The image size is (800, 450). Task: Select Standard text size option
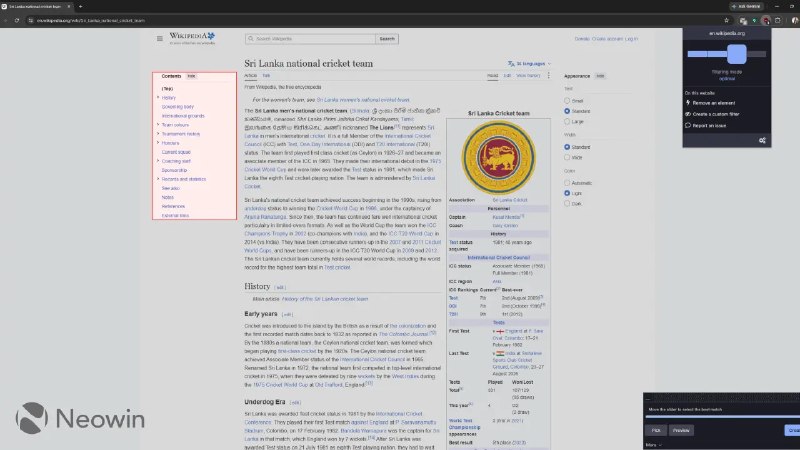pyautogui.click(x=567, y=111)
